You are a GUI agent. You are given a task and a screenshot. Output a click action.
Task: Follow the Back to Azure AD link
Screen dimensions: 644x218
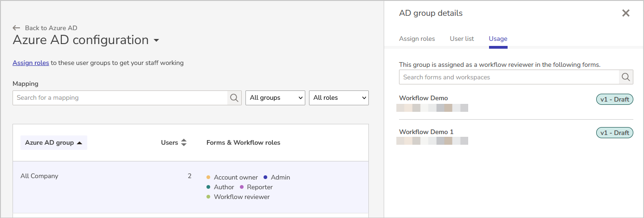tap(51, 28)
